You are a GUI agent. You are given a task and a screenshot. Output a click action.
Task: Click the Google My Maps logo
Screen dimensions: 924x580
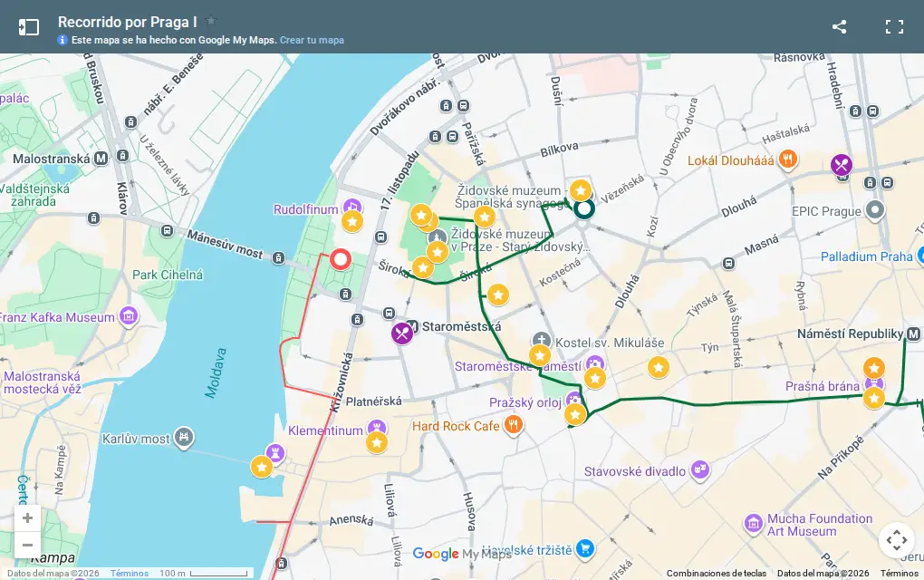[461, 554]
